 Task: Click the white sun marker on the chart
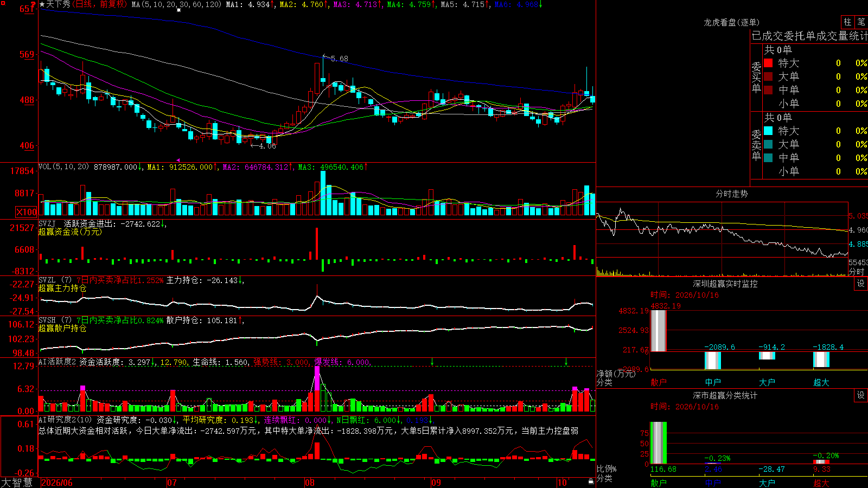[x=178, y=10]
